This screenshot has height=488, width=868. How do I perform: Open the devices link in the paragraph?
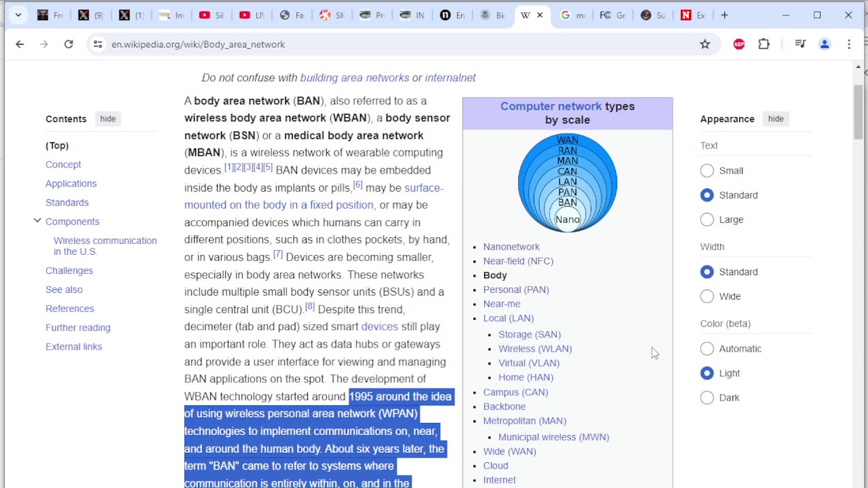click(380, 327)
